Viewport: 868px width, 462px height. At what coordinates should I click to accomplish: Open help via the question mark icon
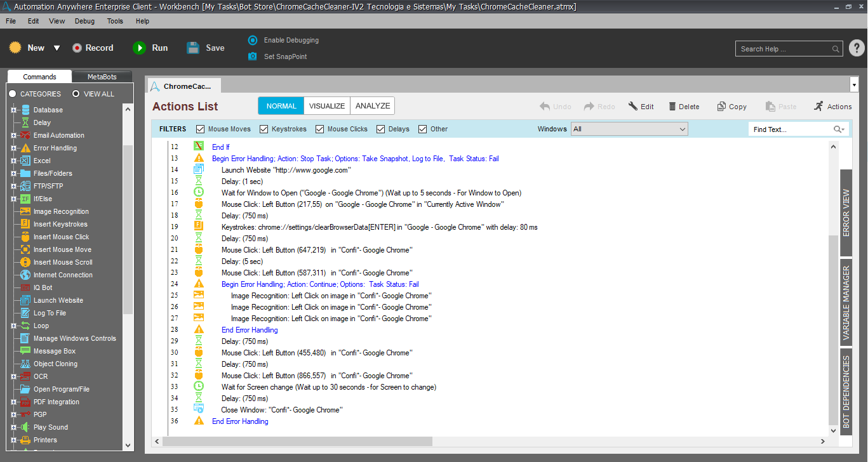pyautogui.click(x=856, y=48)
